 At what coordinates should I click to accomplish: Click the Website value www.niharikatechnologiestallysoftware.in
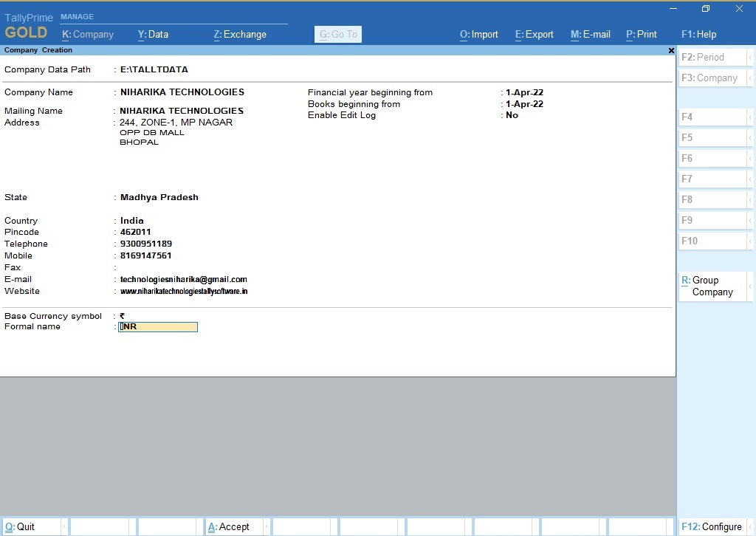184,291
